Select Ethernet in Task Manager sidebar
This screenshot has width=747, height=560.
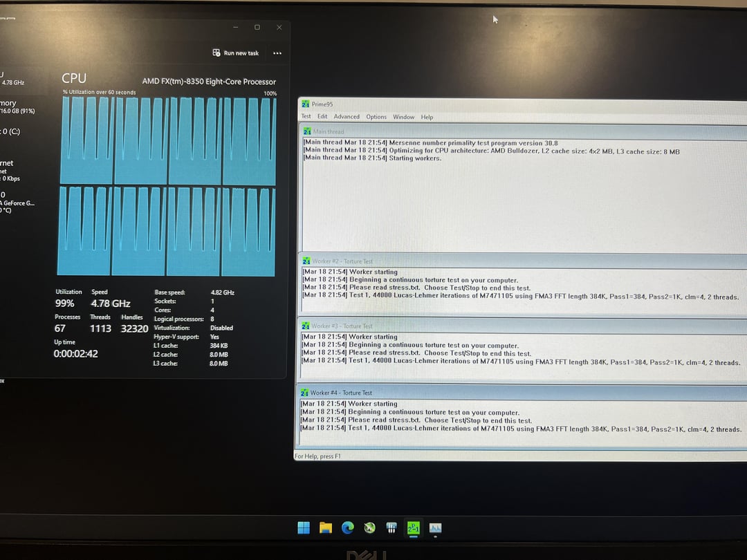click(10, 171)
